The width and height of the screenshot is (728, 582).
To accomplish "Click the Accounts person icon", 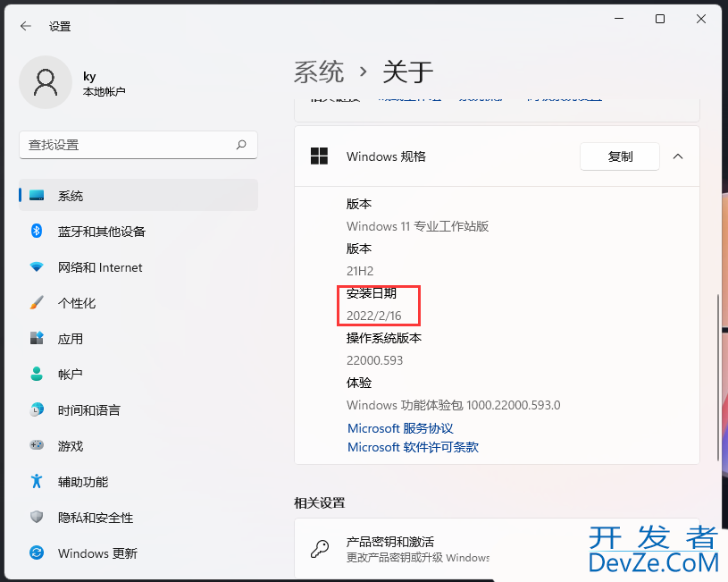I will pyautogui.click(x=37, y=374).
